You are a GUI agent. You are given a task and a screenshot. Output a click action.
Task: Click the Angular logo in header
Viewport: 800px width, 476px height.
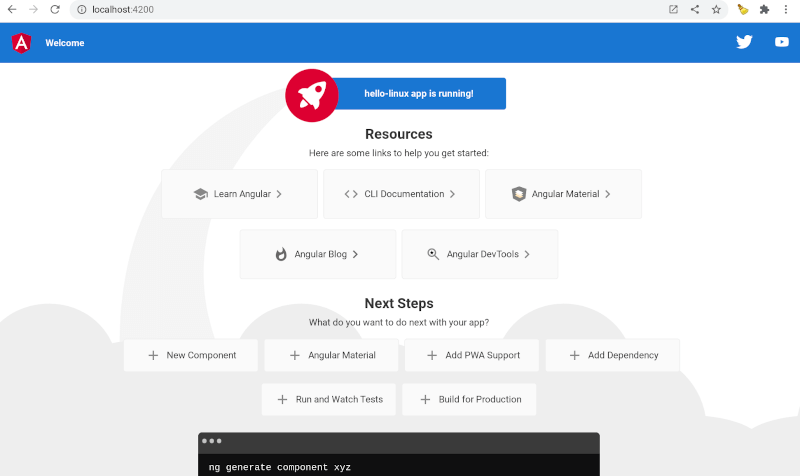click(x=21, y=43)
